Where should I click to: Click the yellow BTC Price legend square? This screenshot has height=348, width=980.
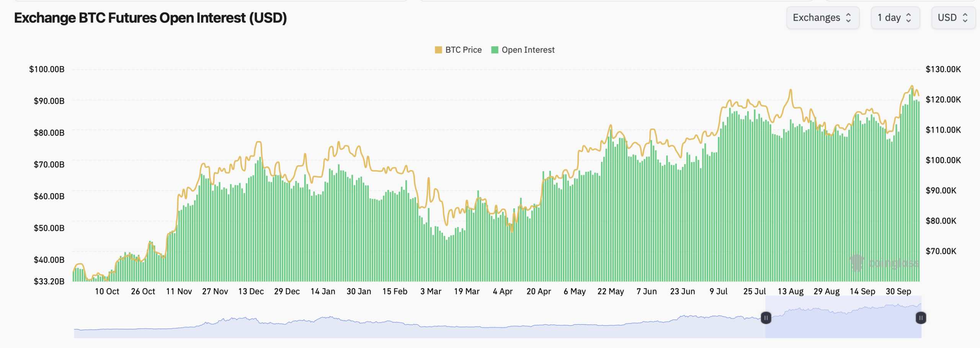point(438,50)
